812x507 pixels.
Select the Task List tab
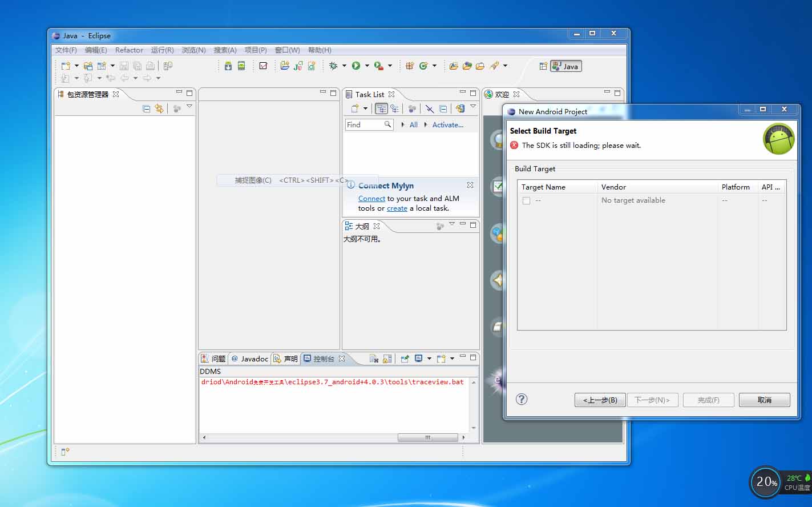pos(370,94)
